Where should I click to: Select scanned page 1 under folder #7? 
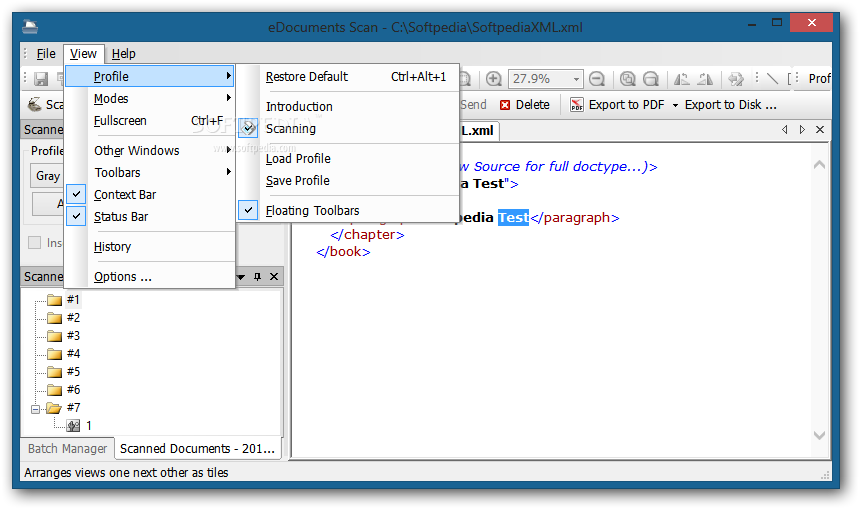pyautogui.click(x=79, y=426)
